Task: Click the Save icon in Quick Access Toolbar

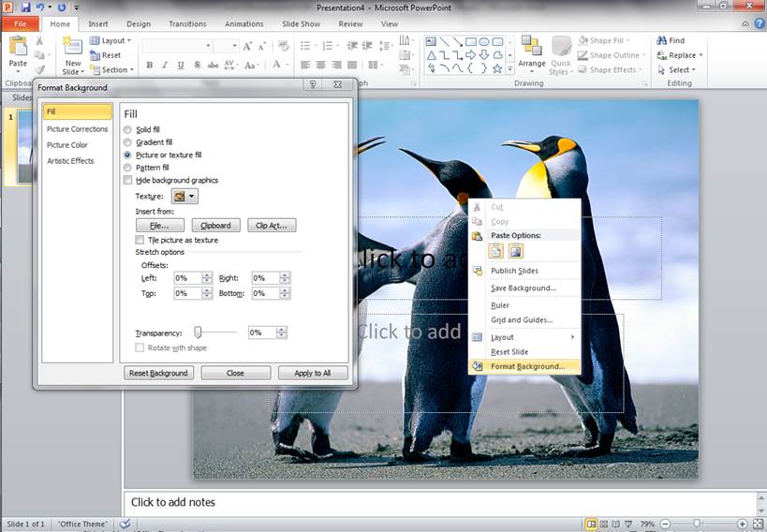Action: 25,7
